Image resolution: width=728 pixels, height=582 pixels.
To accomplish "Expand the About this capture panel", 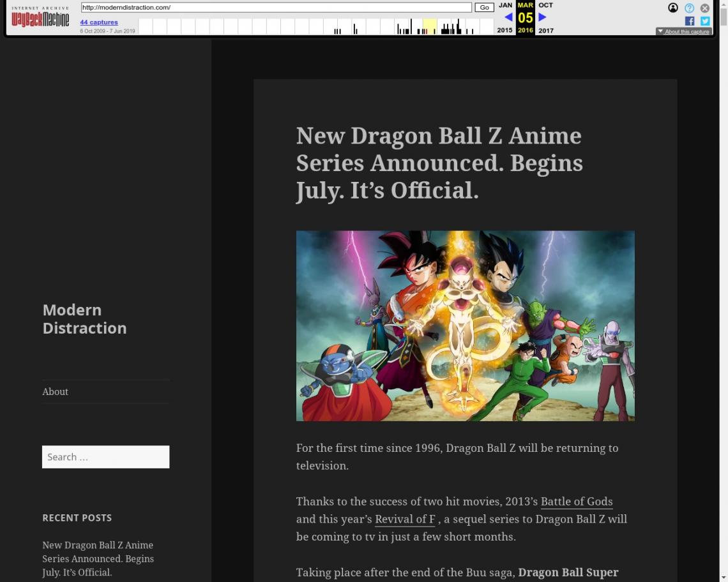I will click(683, 31).
